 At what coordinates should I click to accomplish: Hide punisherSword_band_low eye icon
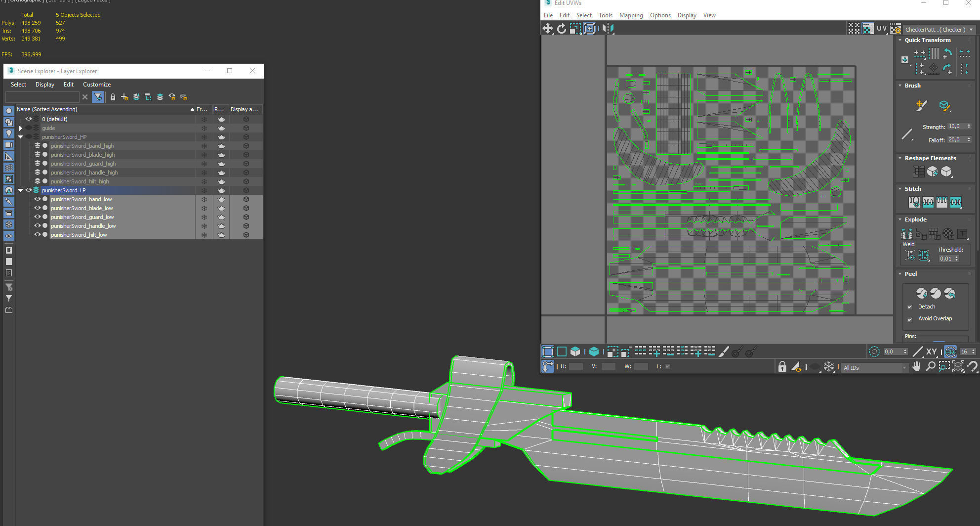click(x=37, y=199)
